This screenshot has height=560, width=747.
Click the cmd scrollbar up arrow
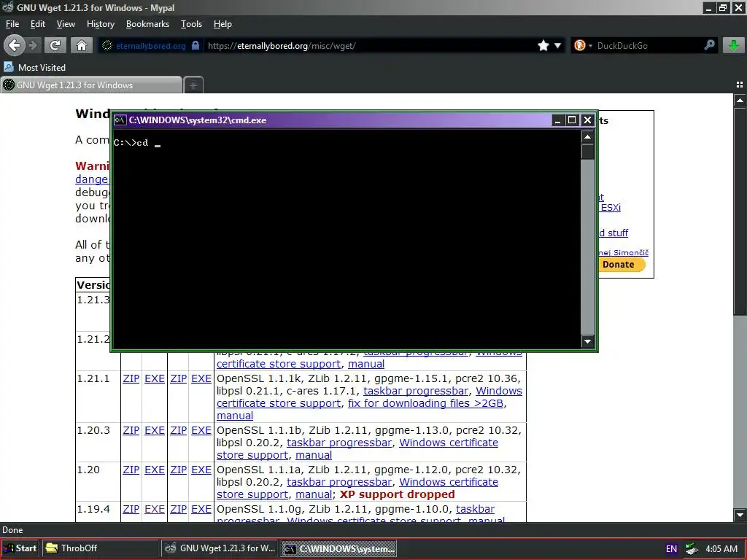[587, 137]
